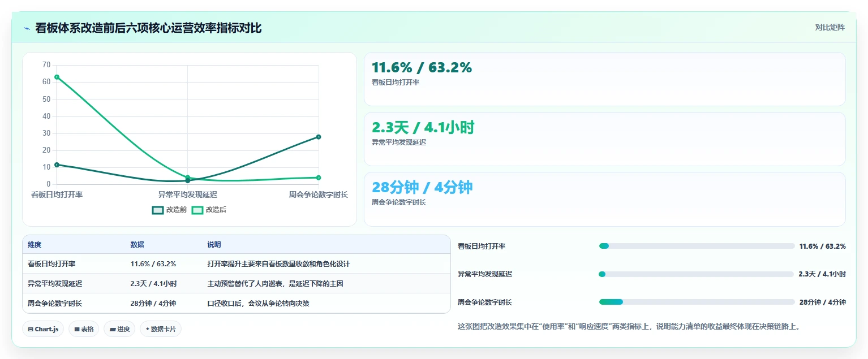The height and width of the screenshot is (359, 868).
Task: Click progress value 28分钟 / 4分钟 at right
Action: click(823, 302)
